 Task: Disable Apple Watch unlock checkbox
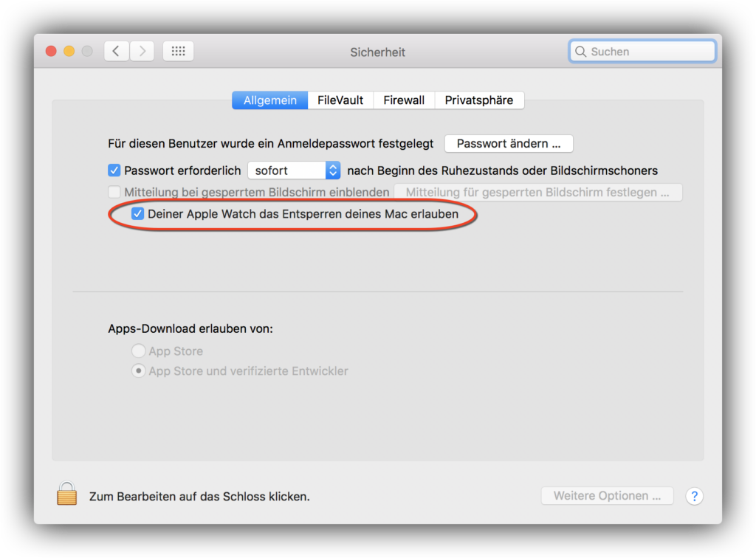[137, 214]
